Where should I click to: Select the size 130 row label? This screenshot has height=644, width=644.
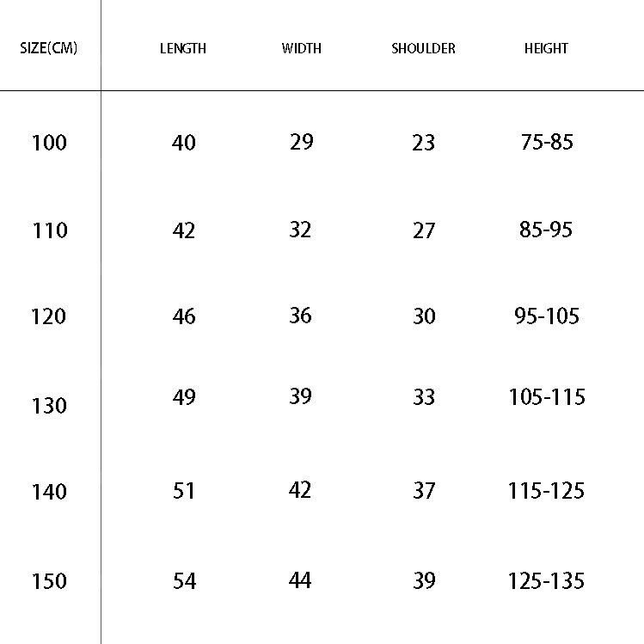point(49,405)
